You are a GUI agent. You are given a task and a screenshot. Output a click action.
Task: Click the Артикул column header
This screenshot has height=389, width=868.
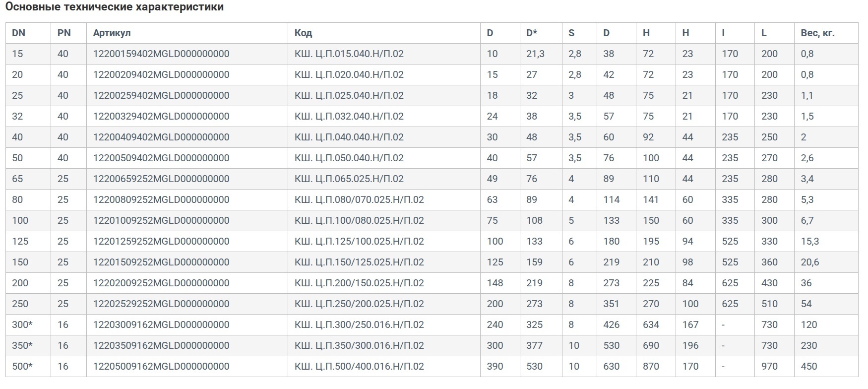(112, 33)
